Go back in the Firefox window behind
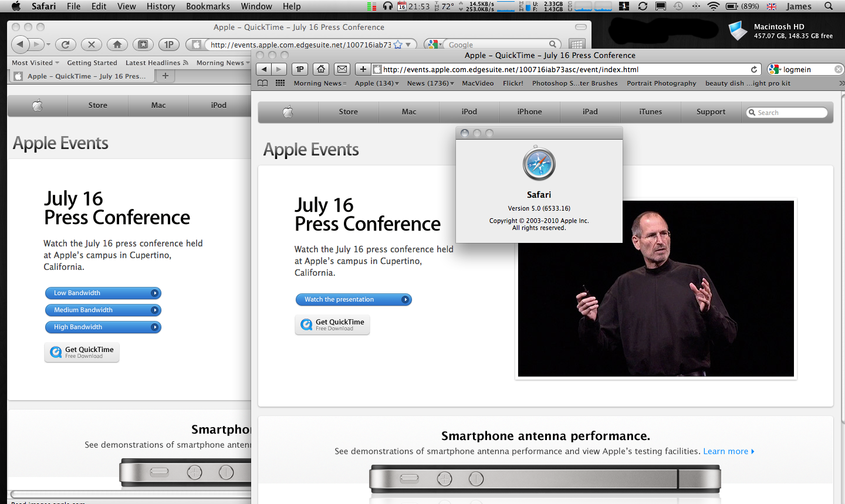845x504 pixels. pos(20,45)
